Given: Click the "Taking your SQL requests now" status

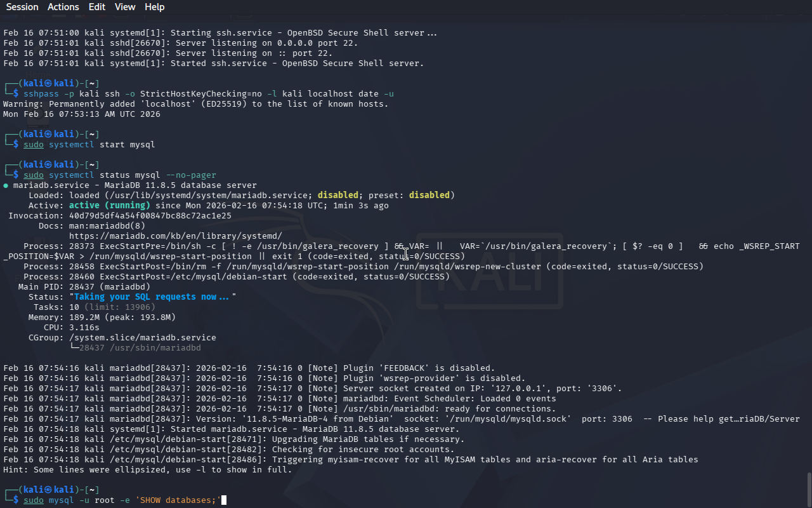Looking at the screenshot, I should pyautogui.click(x=152, y=297).
